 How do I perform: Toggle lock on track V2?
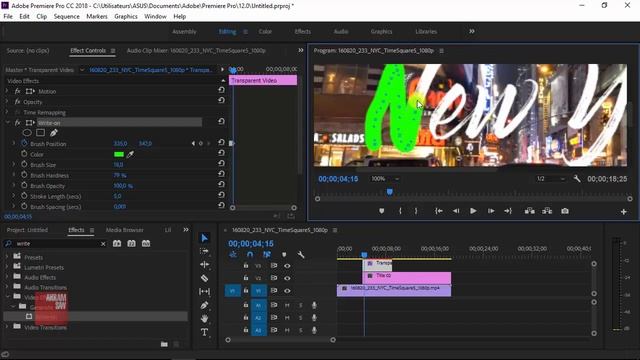(x=246, y=278)
